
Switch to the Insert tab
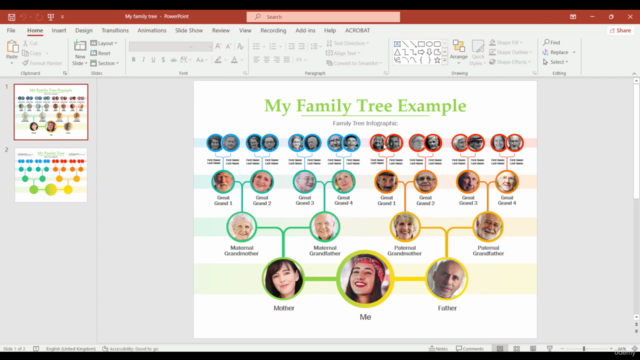59,30
